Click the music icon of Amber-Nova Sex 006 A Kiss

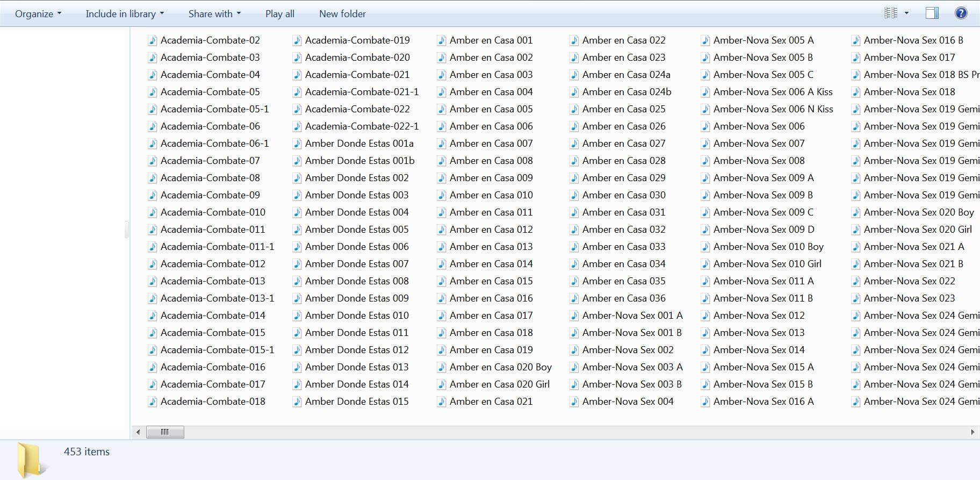click(x=705, y=92)
